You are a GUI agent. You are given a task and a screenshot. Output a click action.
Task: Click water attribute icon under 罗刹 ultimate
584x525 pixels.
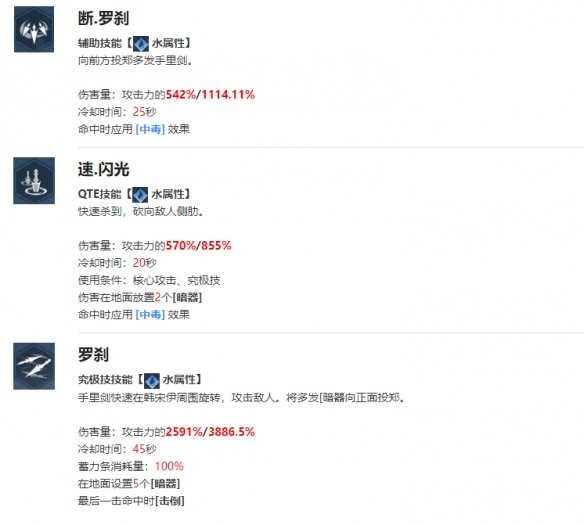pos(152,381)
